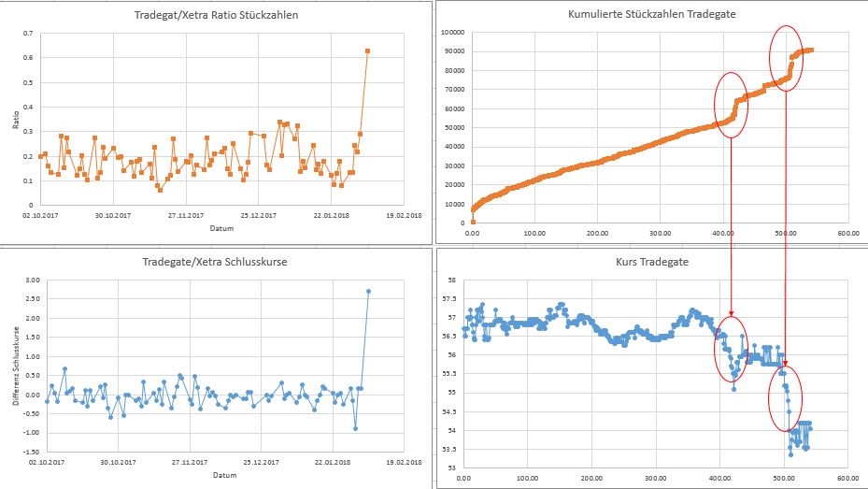The width and height of the screenshot is (868, 489).
Task: Click '90000' axis label in Kumulierte chart
Action: tap(454, 51)
